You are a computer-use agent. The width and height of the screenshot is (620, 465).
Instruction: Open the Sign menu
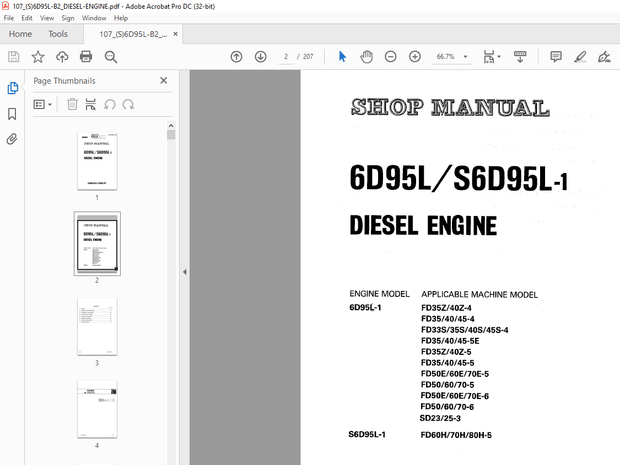coord(68,18)
